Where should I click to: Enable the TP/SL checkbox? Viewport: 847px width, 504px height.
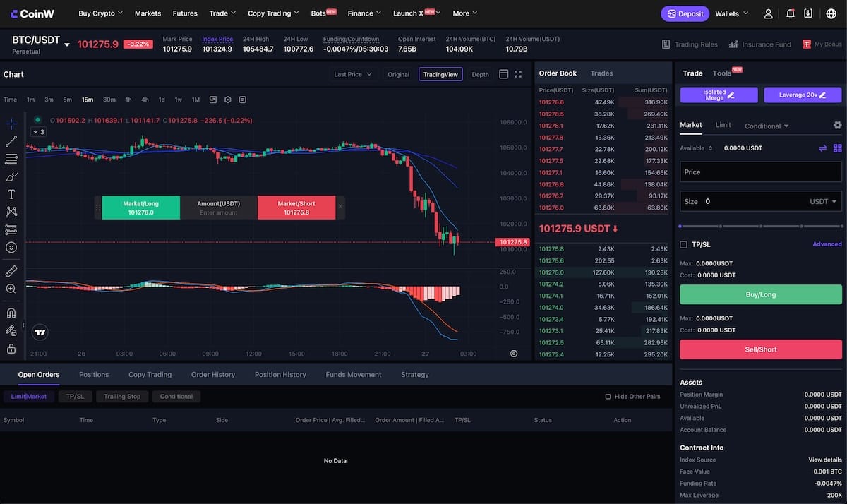click(683, 244)
